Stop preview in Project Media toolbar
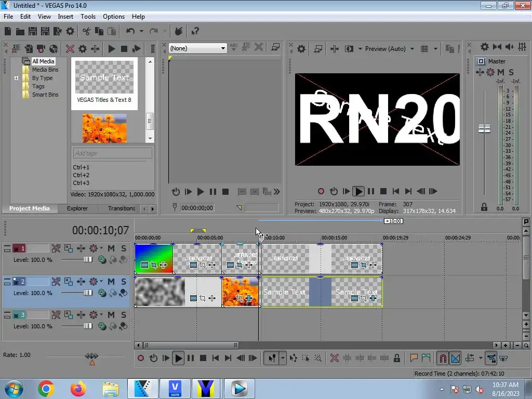 click(124, 49)
